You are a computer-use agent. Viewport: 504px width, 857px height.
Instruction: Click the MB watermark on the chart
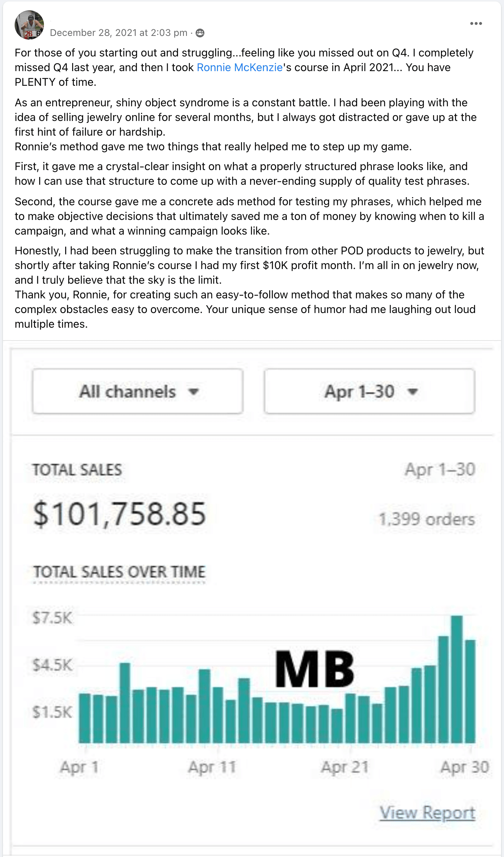click(x=314, y=669)
